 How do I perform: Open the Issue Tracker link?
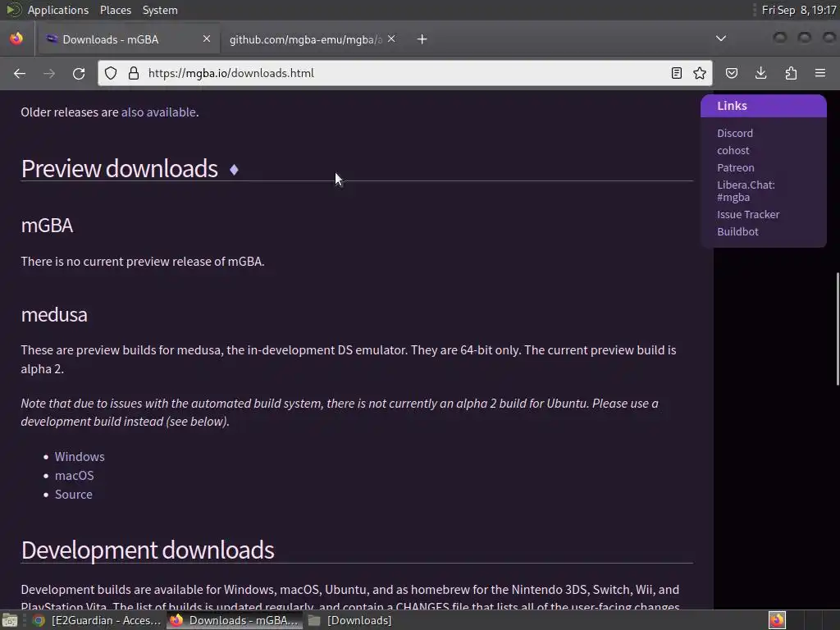click(x=748, y=214)
